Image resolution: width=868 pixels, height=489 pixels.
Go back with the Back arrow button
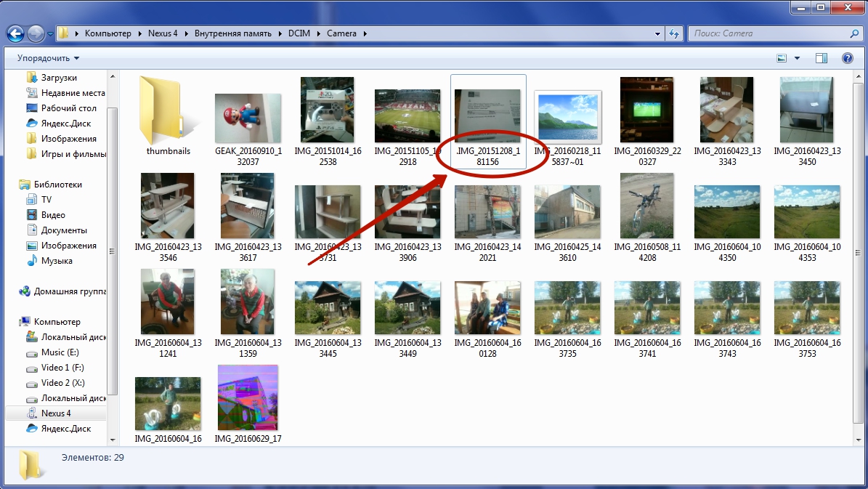tap(15, 33)
